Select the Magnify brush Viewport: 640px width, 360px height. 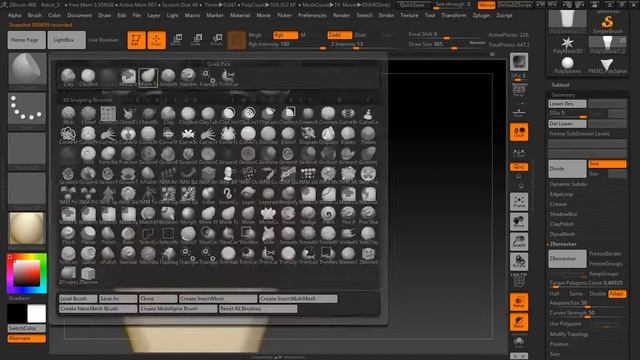[288, 195]
